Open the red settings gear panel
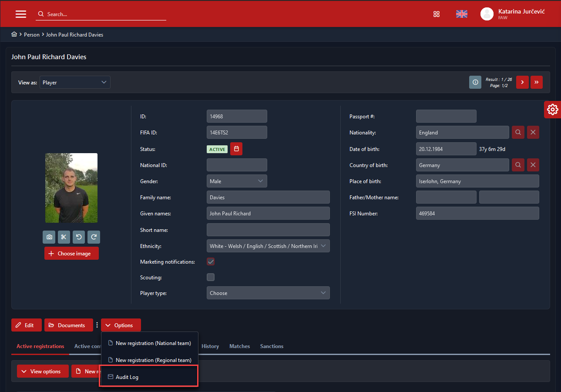The width and height of the screenshot is (561, 392). pyautogui.click(x=552, y=110)
